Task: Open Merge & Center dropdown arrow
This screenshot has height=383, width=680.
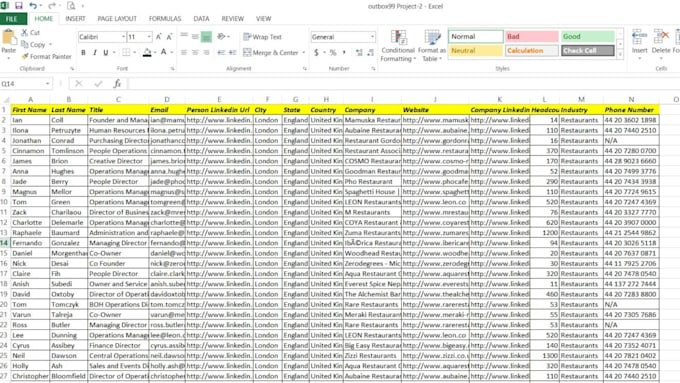Action: point(304,52)
